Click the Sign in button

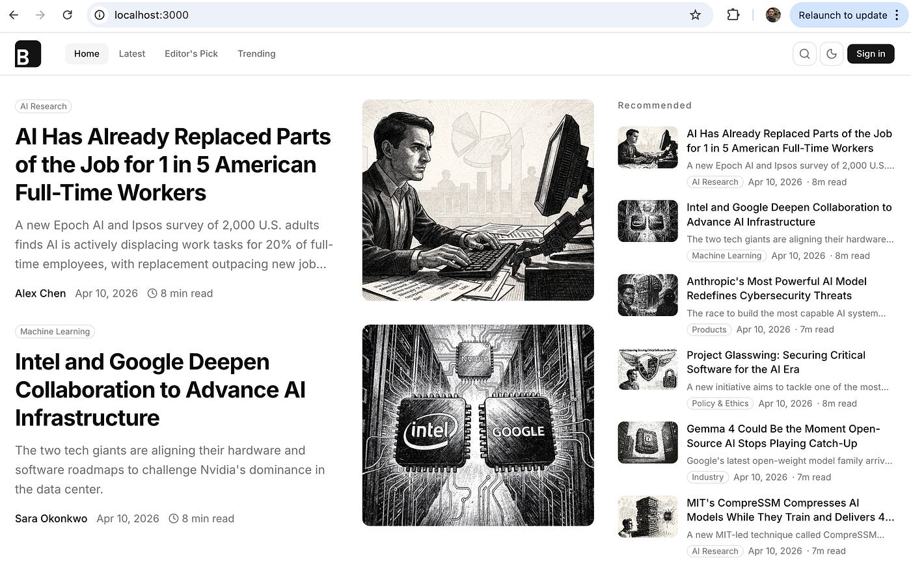click(871, 54)
